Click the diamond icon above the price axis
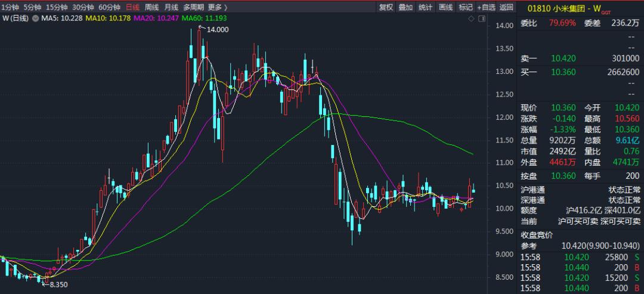The height and width of the screenshot is (294, 644). point(472,18)
